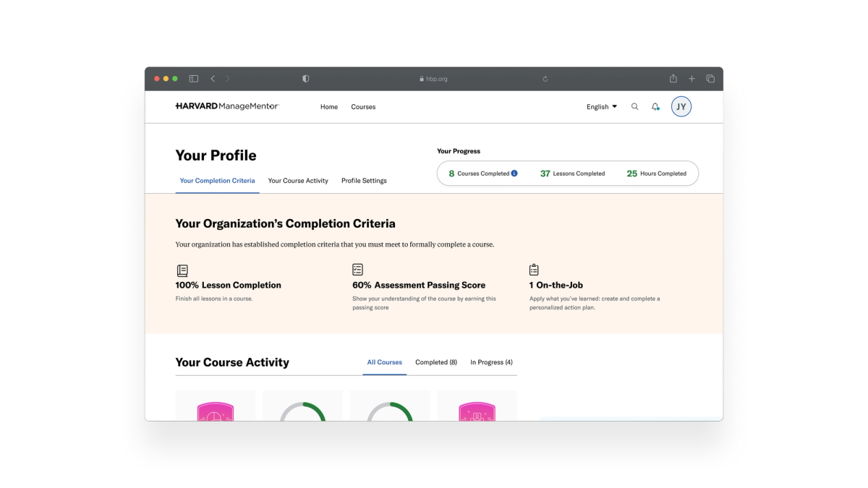Click the Harvard ManageMentor logo
This screenshot has width=868, height=488.
[x=227, y=106]
